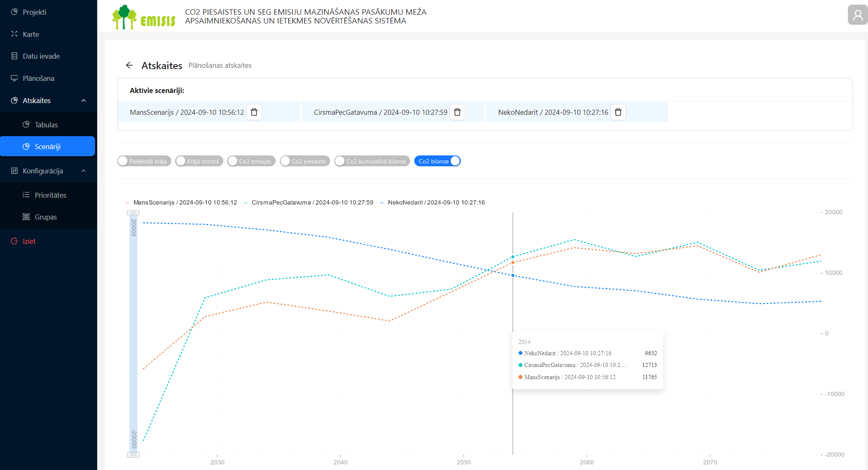Screen dimensions: 868x470
Task: Collapse the Konfigurācija menu chevron
Action: [x=83, y=171]
